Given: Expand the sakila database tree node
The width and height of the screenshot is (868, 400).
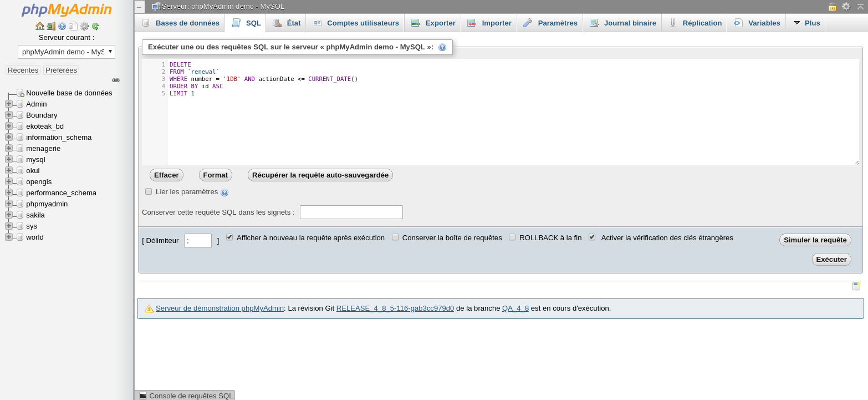Looking at the screenshot, I should 8,215.
